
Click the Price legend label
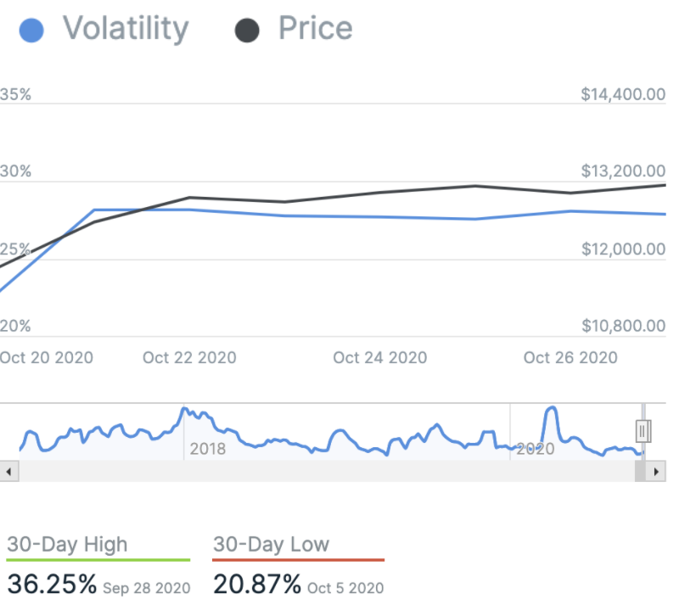[315, 29]
